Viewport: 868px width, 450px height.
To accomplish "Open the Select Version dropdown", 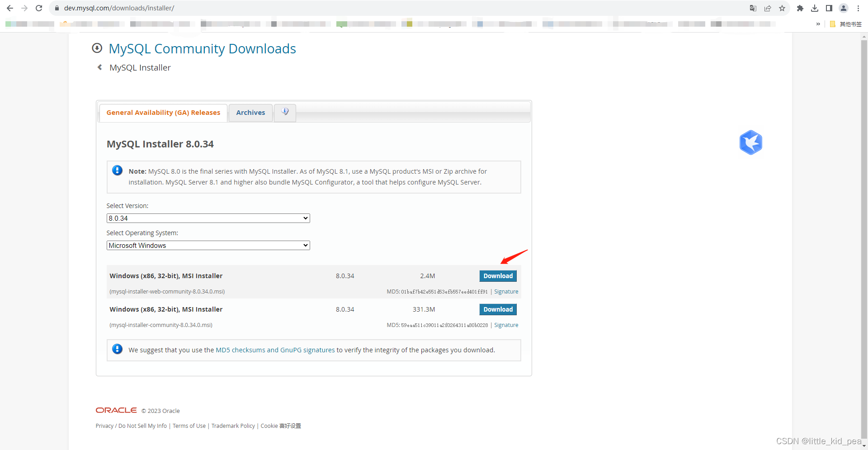I will (208, 218).
